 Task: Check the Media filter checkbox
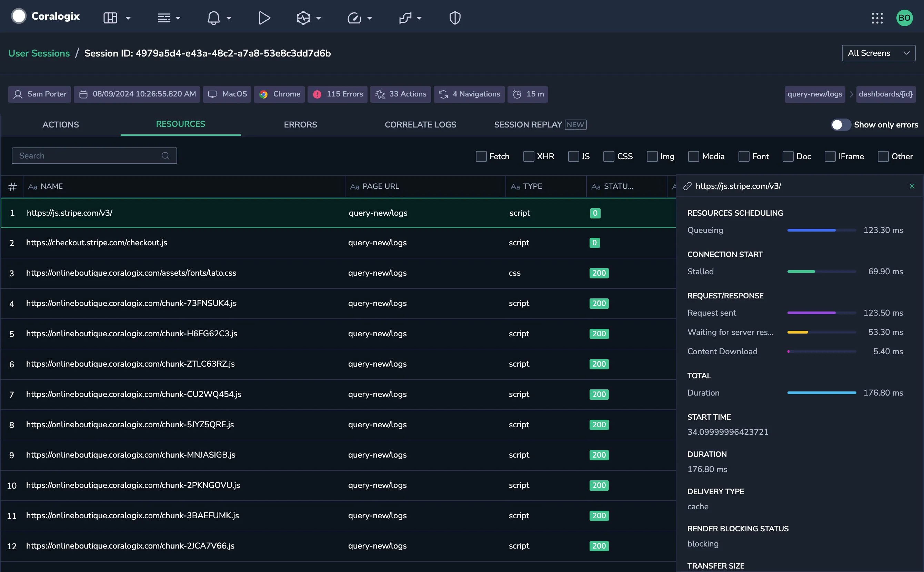[x=693, y=156]
